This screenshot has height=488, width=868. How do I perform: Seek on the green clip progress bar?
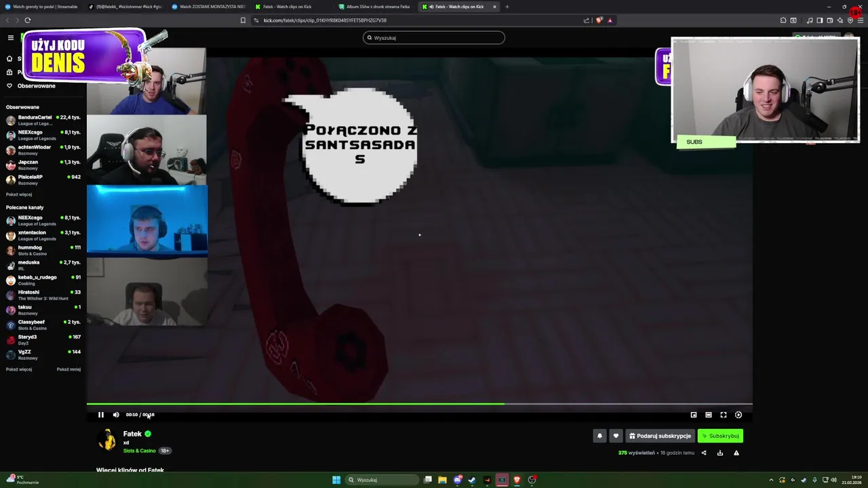(419, 404)
